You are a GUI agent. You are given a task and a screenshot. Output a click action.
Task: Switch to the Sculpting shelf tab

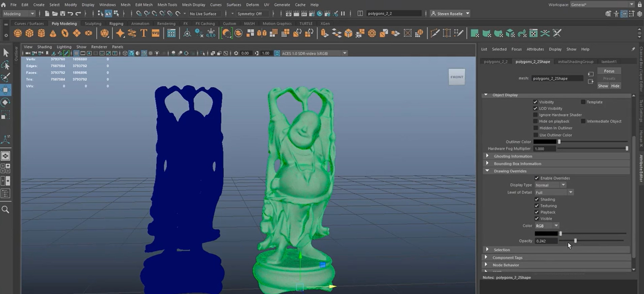[x=93, y=24]
